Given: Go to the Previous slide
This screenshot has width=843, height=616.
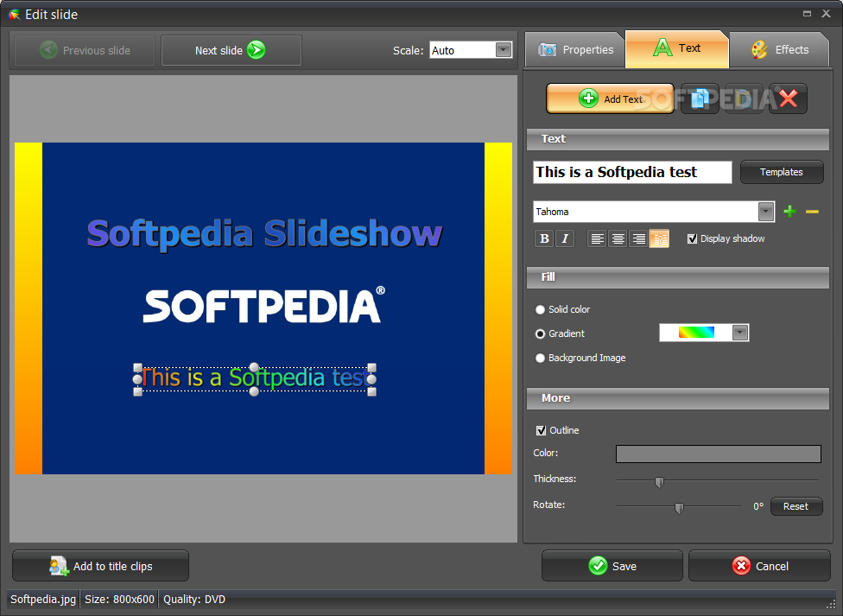Looking at the screenshot, I should (85, 51).
